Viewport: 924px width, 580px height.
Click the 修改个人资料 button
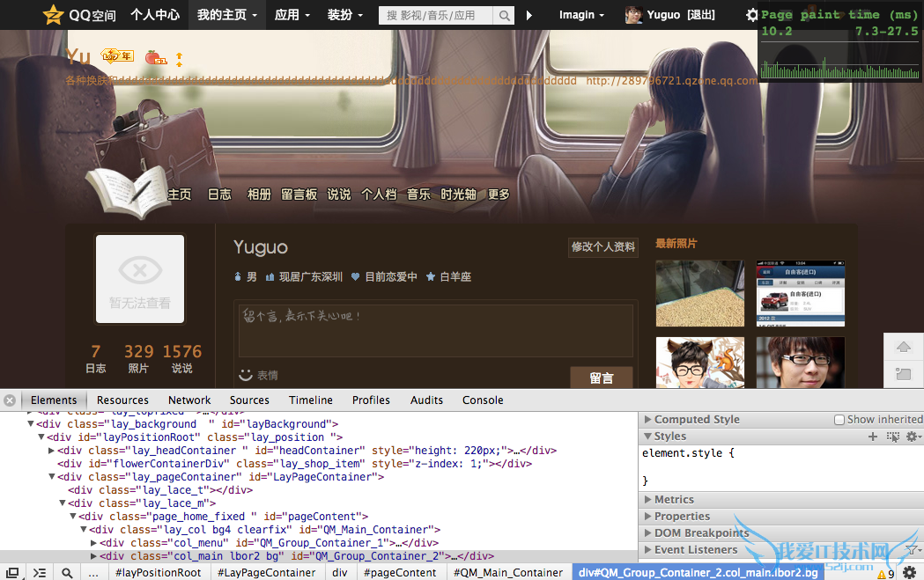tap(602, 247)
